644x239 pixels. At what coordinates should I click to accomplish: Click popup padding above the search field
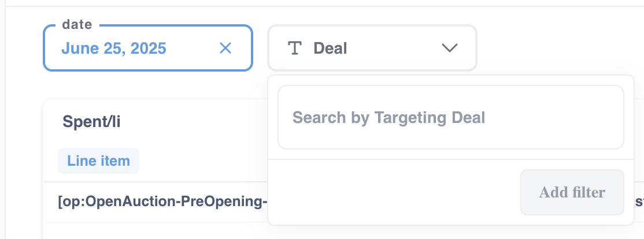pos(451,80)
